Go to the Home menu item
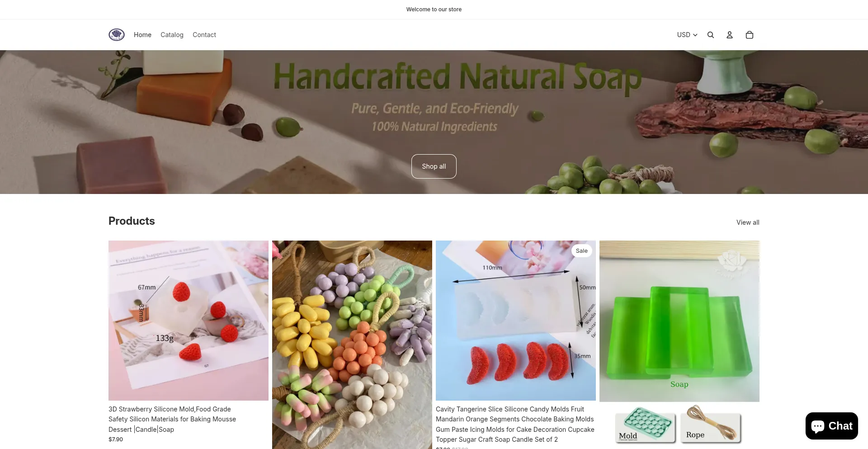 142,35
